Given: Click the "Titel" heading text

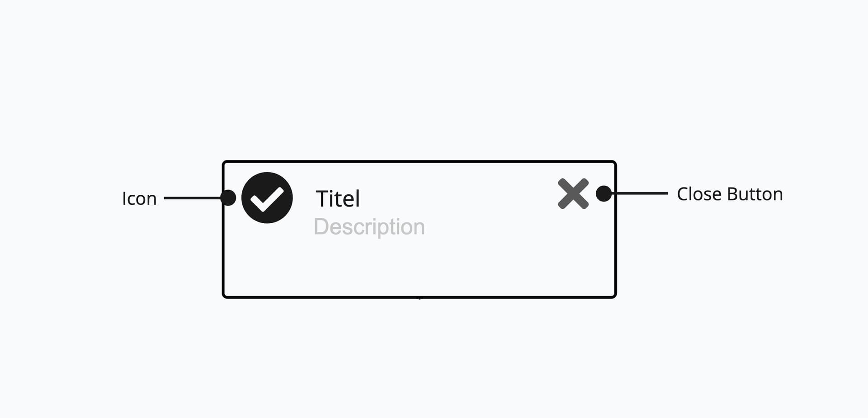Looking at the screenshot, I should coord(338,199).
